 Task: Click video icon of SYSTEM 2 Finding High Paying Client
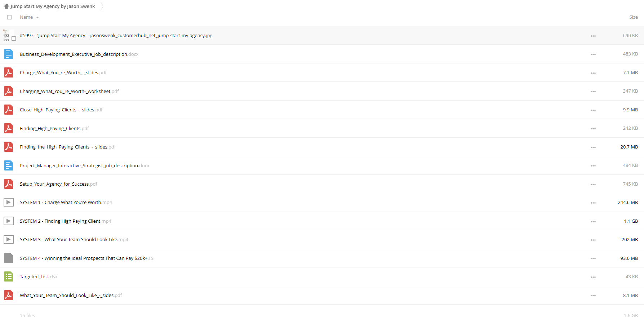(9, 221)
